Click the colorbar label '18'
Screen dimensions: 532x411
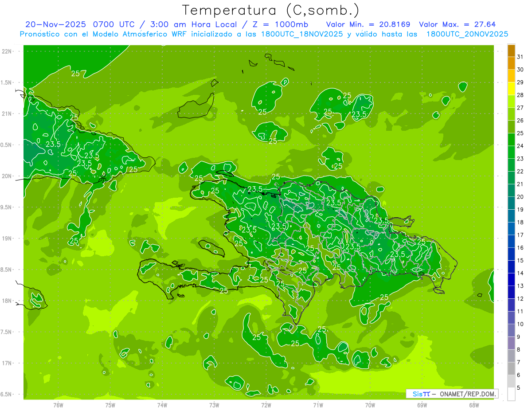pos(520,222)
